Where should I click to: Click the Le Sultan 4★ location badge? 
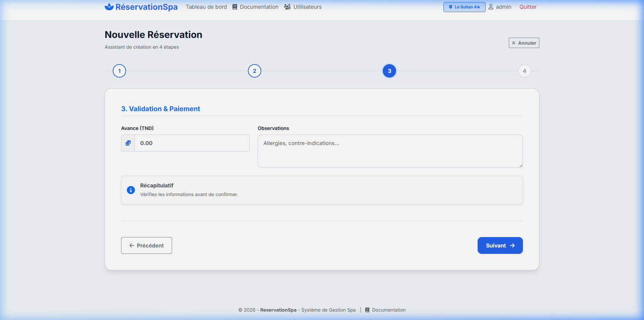coord(464,7)
